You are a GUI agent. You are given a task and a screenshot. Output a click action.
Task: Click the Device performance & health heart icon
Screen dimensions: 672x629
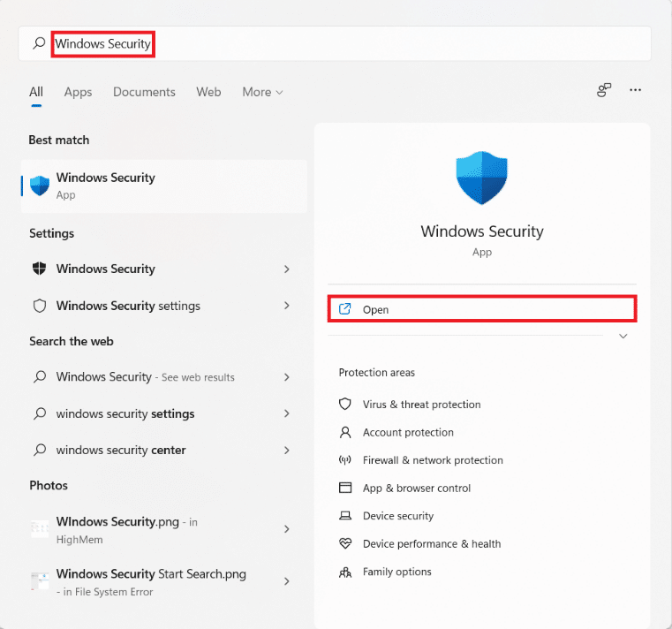345,544
